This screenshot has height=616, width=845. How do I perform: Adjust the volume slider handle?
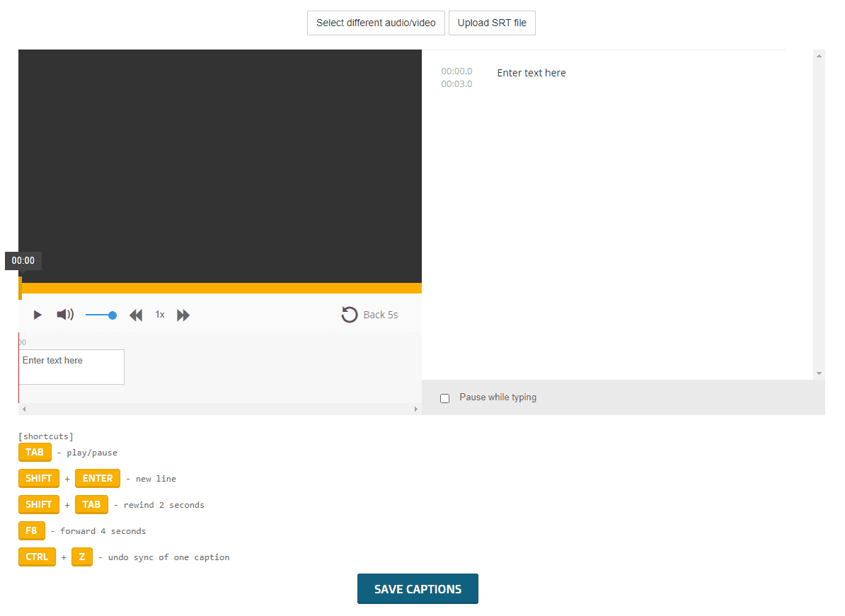click(x=113, y=315)
